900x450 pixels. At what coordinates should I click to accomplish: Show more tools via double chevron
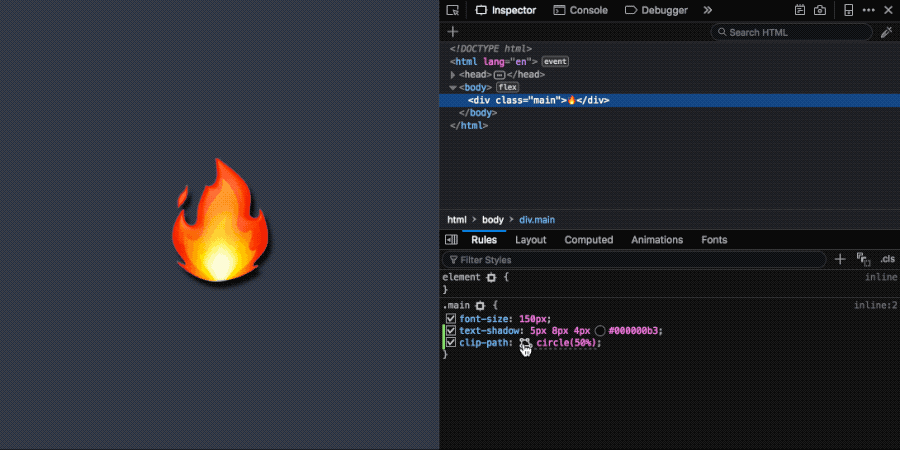708,10
